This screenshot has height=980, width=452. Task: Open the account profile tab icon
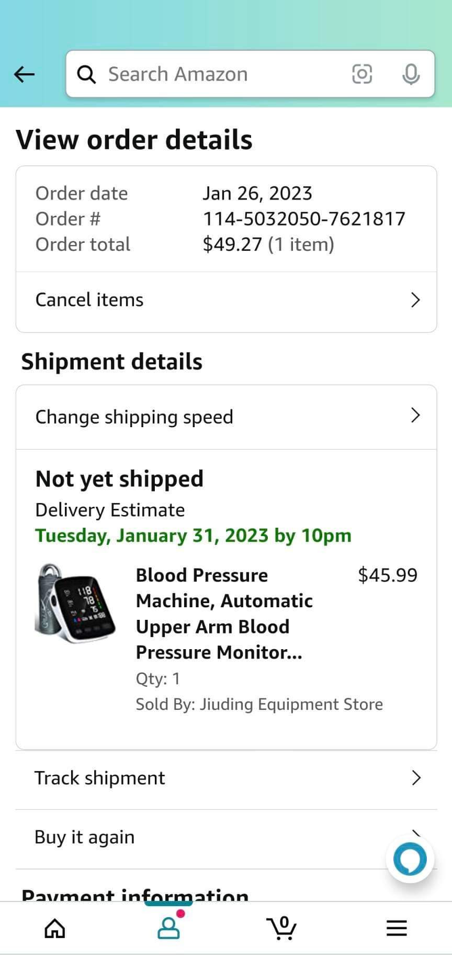(x=169, y=927)
